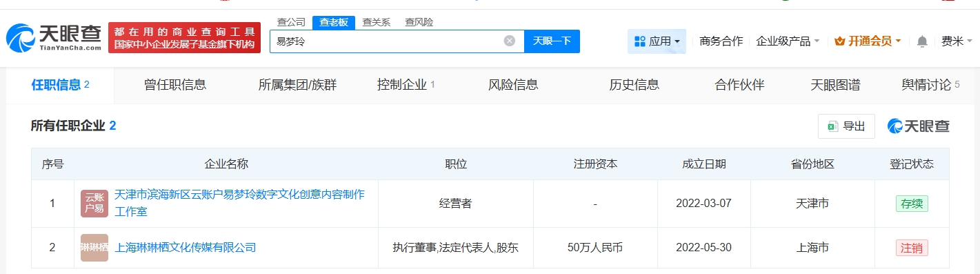This screenshot has width=980, height=274.
Task: Click the 登记状态 column header
Action: [912, 164]
